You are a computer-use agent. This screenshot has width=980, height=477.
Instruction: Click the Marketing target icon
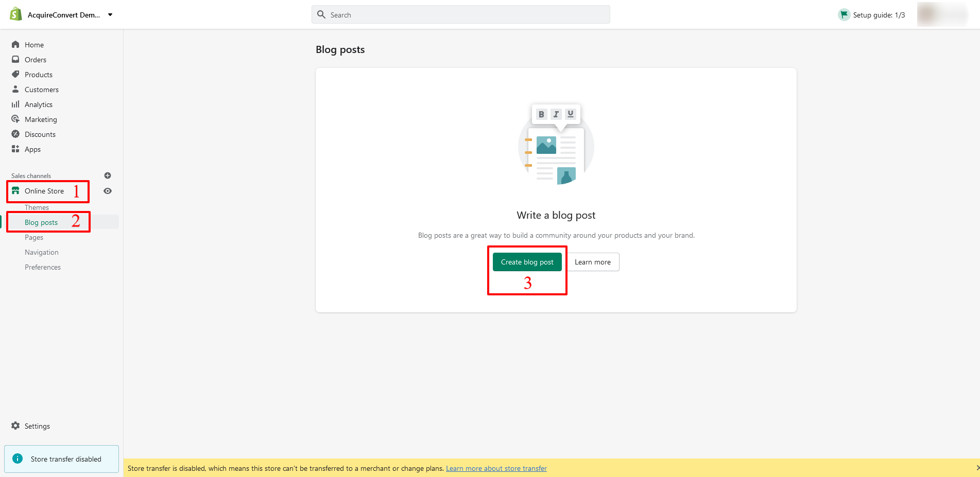click(15, 119)
